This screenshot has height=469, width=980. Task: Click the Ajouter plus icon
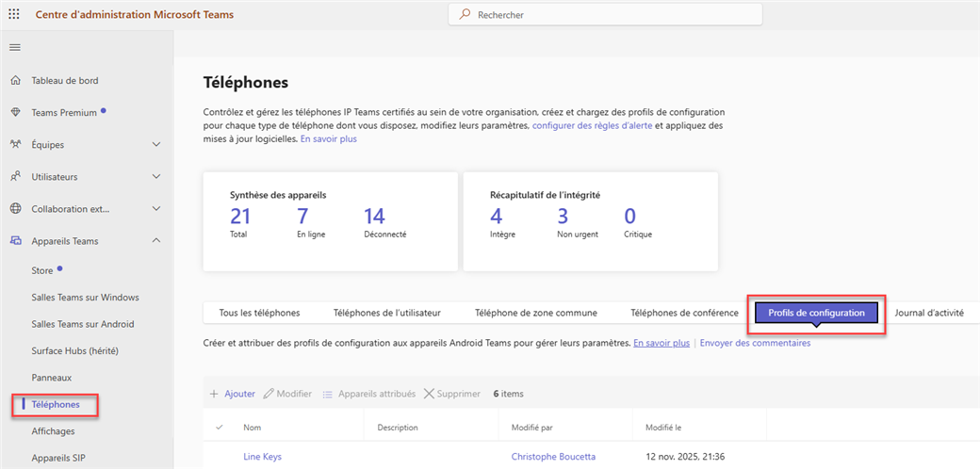click(214, 394)
